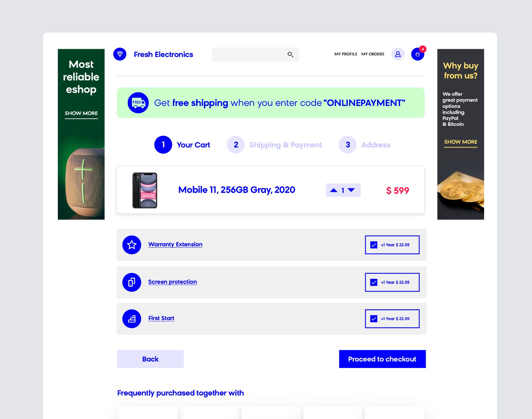Open MY PROFILE menu item
This screenshot has height=419, width=532.
[345, 54]
